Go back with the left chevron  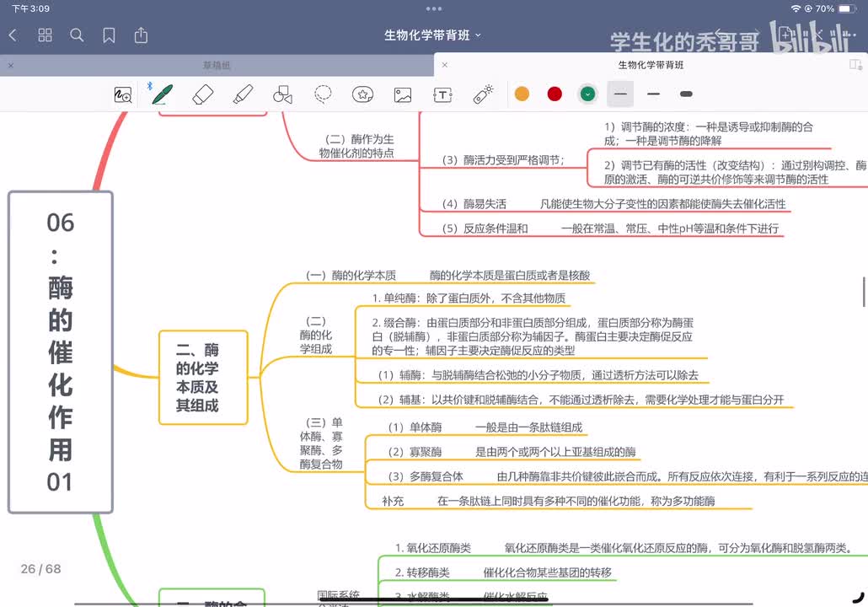13,35
